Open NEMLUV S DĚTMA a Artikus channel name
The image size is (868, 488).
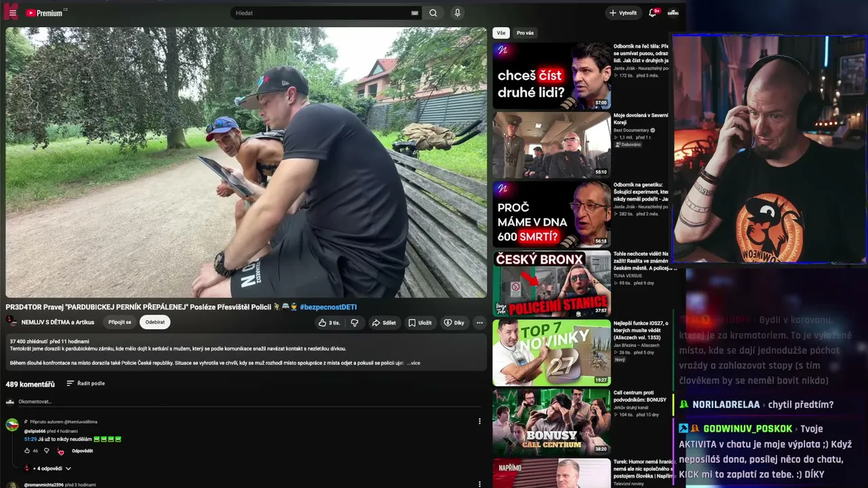[x=58, y=322]
